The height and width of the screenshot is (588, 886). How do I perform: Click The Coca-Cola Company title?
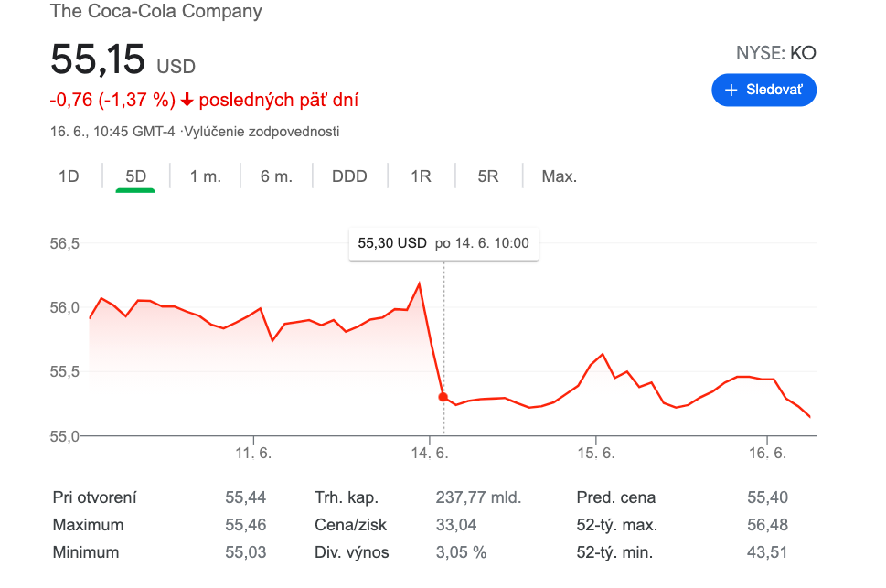[155, 12]
